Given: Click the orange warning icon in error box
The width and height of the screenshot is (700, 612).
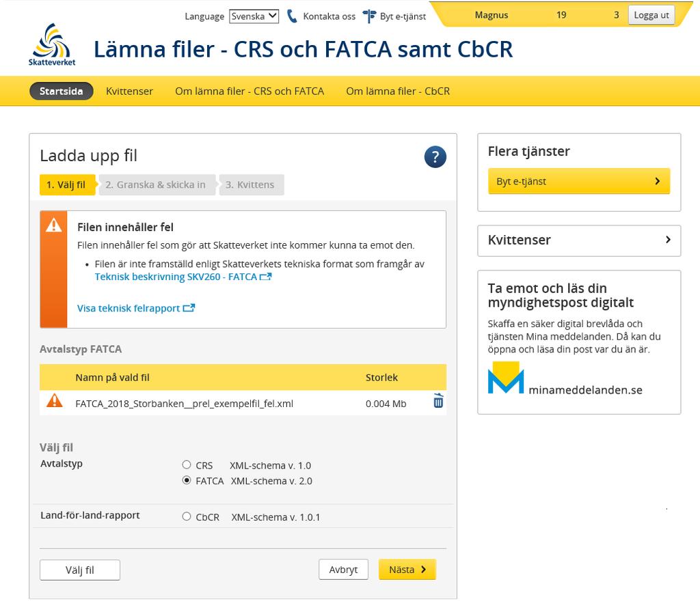Looking at the screenshot, I should 54,225.
